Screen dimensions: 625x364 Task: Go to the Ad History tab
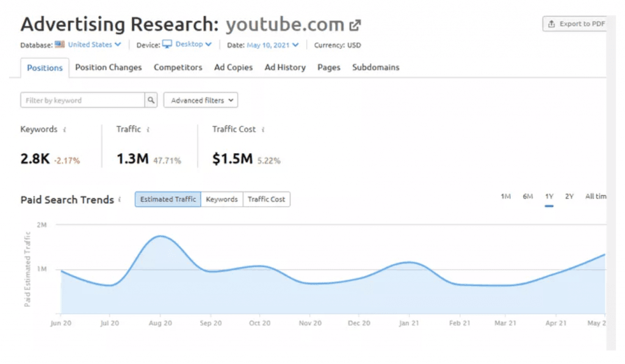tap(285, 67)
